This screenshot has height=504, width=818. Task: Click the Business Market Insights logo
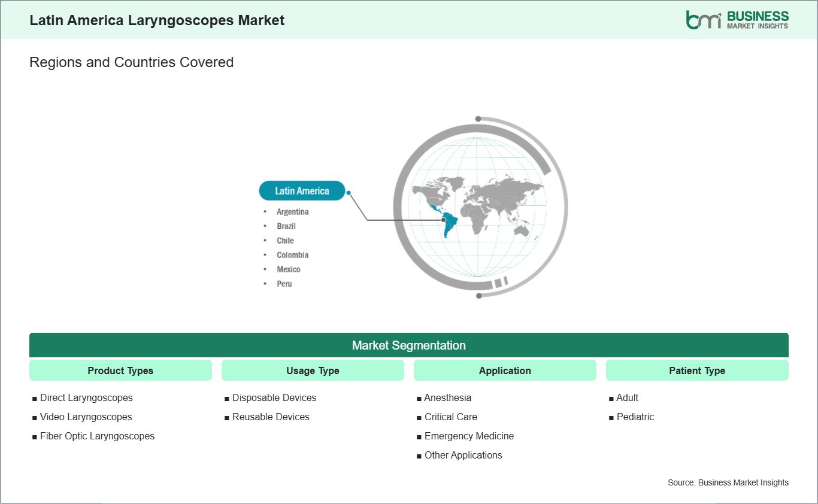click(x=737, y=20)
